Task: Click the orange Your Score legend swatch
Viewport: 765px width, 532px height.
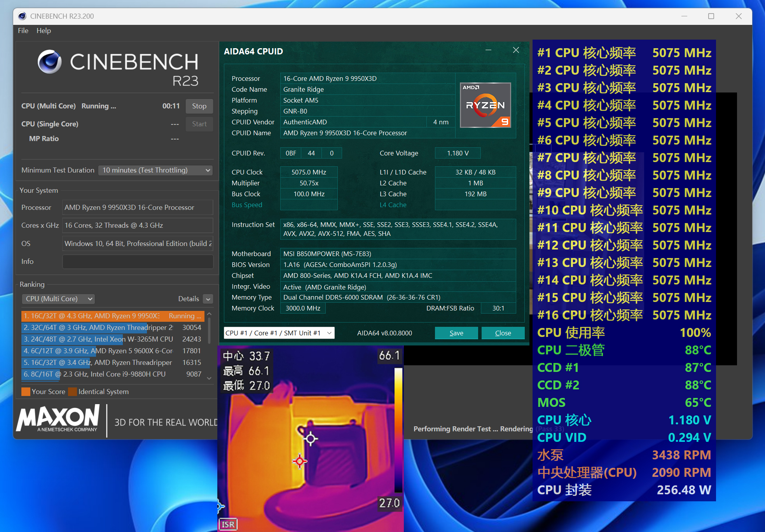Action: (26, 392)
